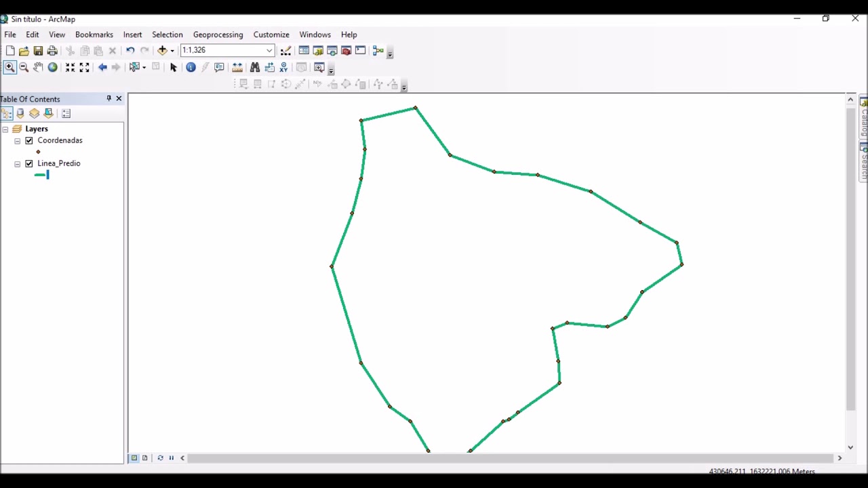868x488 pixels.
Task: Zoom to Full Extent globe
Action: [x=52, y=67]
